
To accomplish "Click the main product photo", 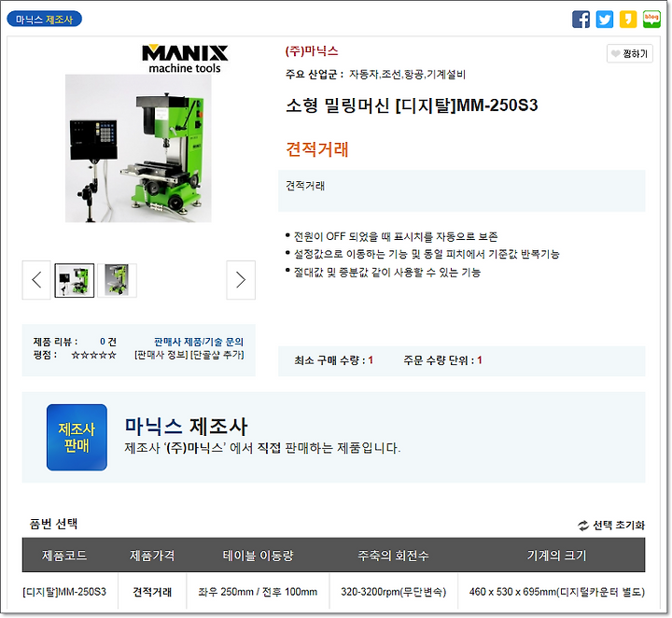I will click(138, 148).
